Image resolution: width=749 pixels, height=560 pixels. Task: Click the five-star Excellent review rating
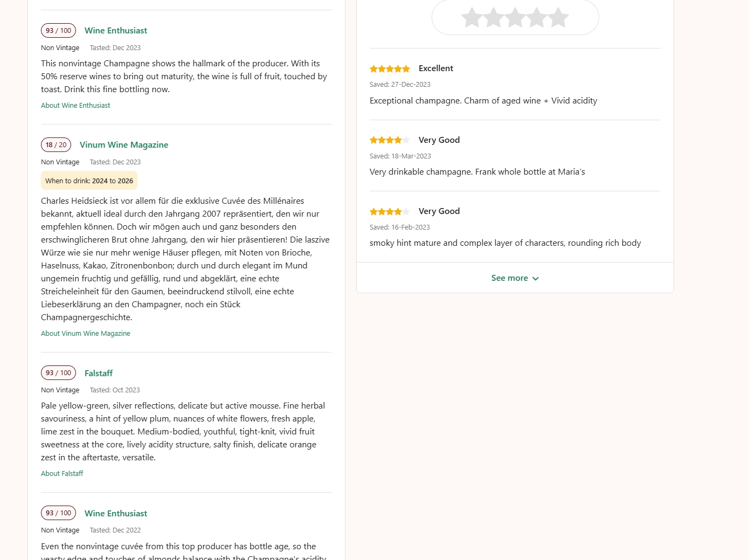click(x=390, y=69)
